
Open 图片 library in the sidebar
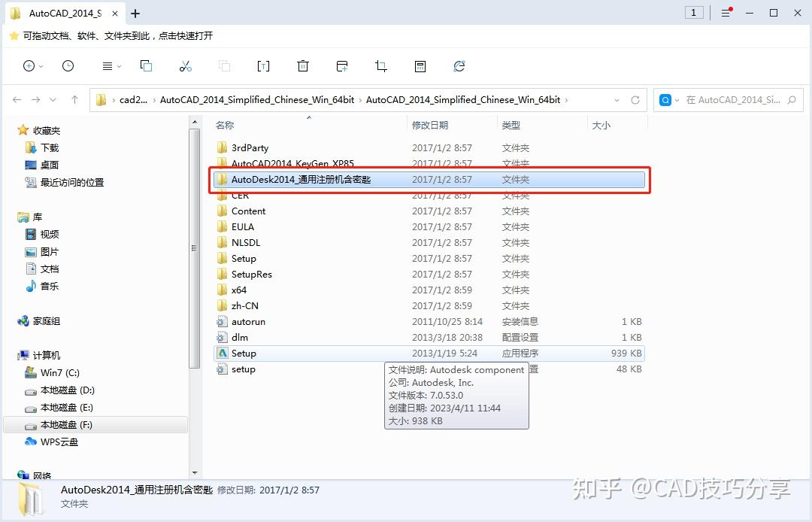click(42, 252)
